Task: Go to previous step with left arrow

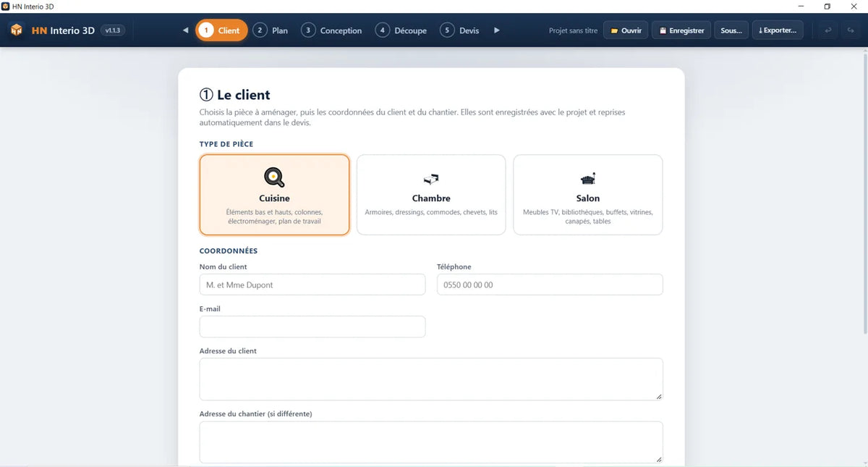Action: click(x=185, y=30)
